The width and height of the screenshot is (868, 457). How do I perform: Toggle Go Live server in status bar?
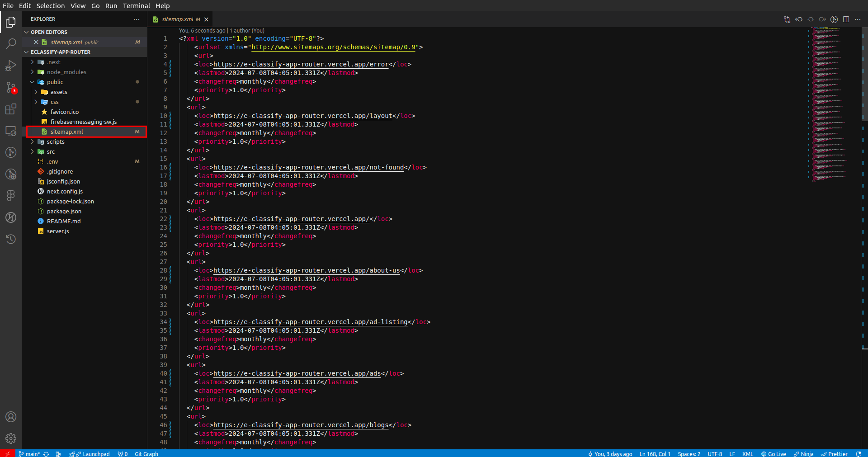click(x=774, y=454)
